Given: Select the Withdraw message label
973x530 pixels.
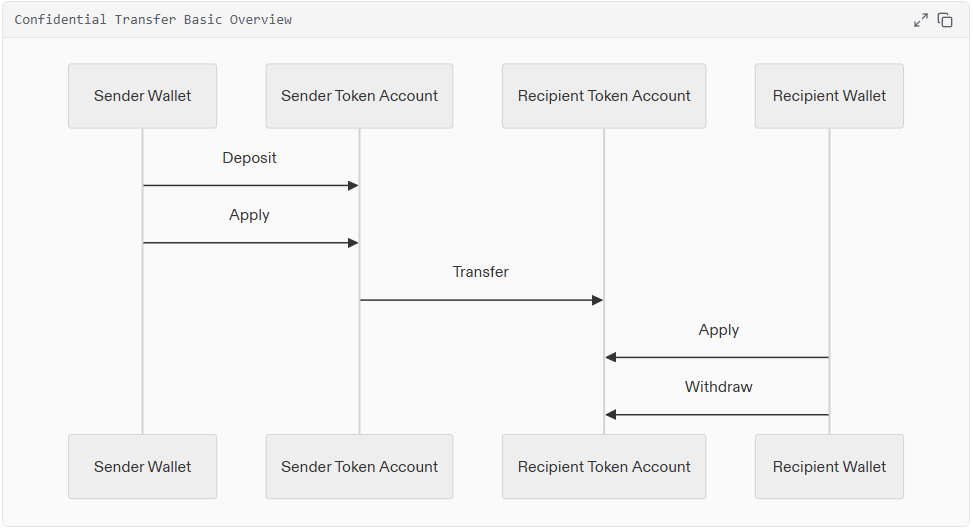Looking at the screenshot, I should click(x=718, y=387).
